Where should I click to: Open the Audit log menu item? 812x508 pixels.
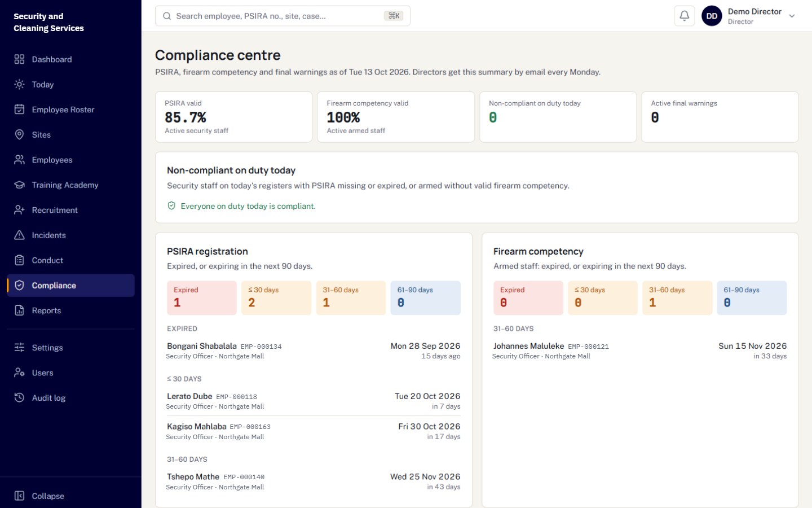70,398
